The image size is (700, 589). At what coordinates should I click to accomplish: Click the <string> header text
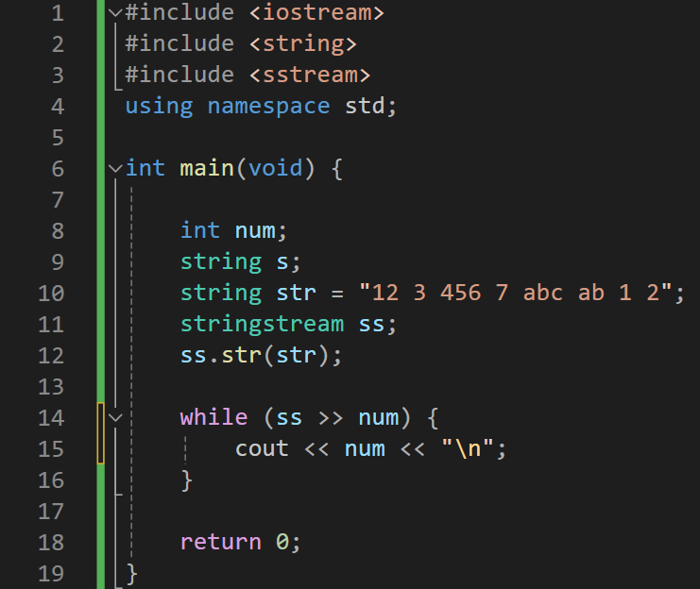click(302, 44)
